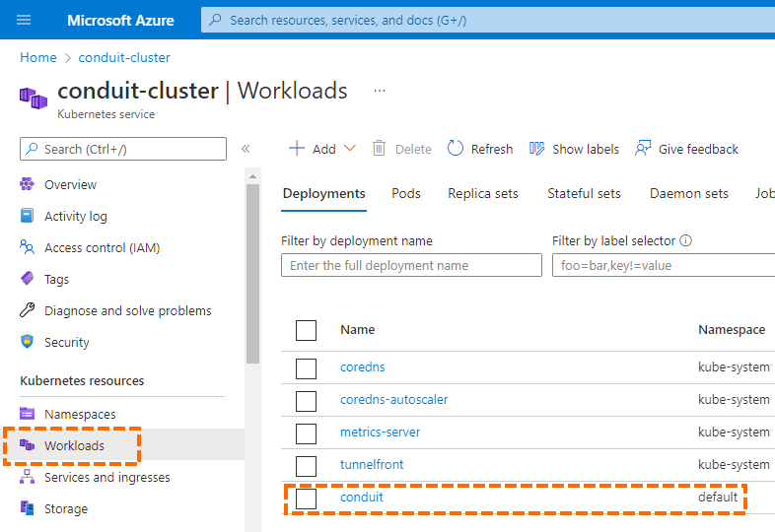Viewport: 775px width, 532px height.
Task: Collapse the sidebar with double chevron
Action: 246,149
